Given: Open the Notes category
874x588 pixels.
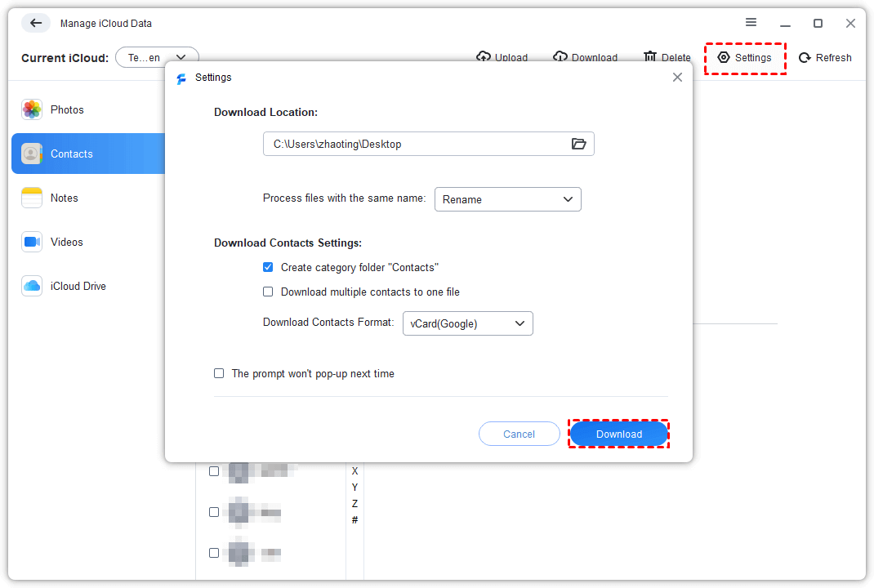Looking at the screenshot, I should (89, 198).
